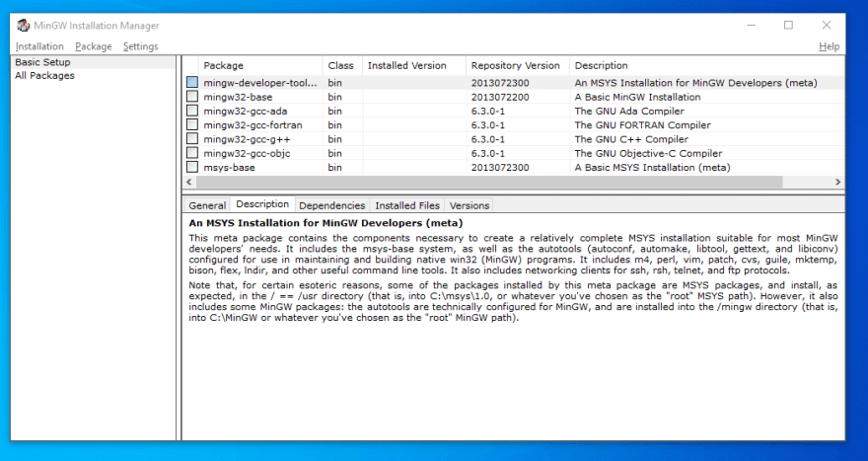Switch to the Installed Files tab
The width and height of the screenshot is (868, 461).
pyautogui.click(x=407, y=205)
